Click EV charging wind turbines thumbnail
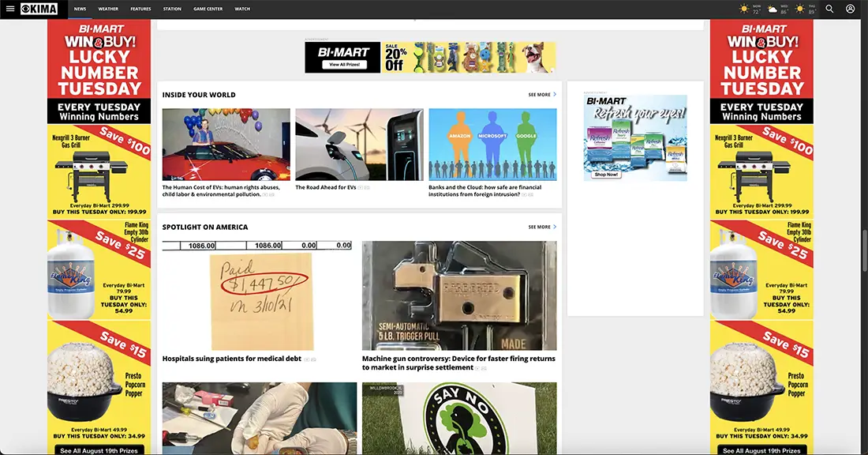 click(x=359, y=144)
